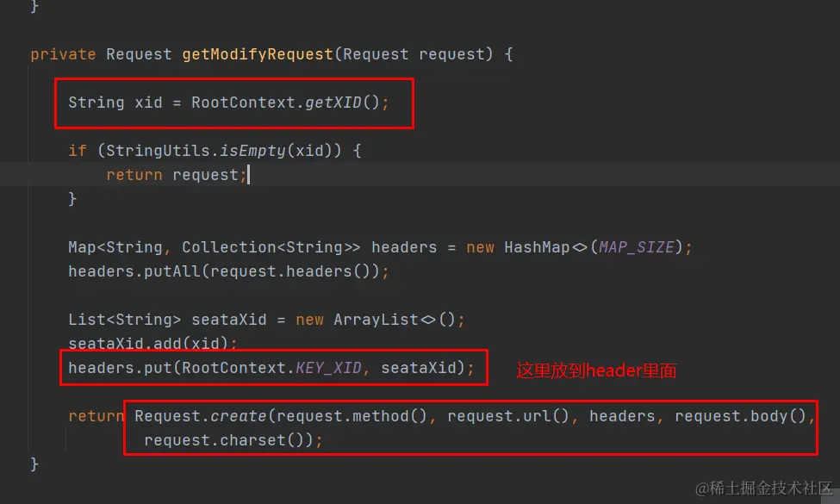Click the seataXid.add(xid) line
Viewport: 840px width, 504px height.
pos(152,343)
